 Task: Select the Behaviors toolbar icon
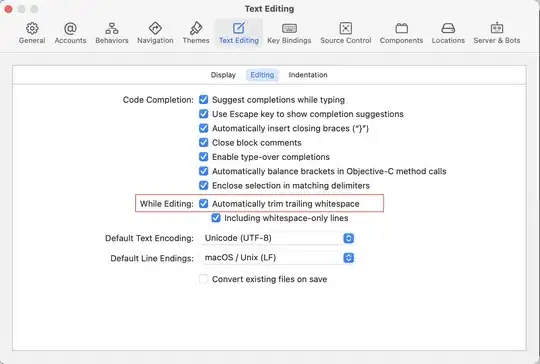112,28
